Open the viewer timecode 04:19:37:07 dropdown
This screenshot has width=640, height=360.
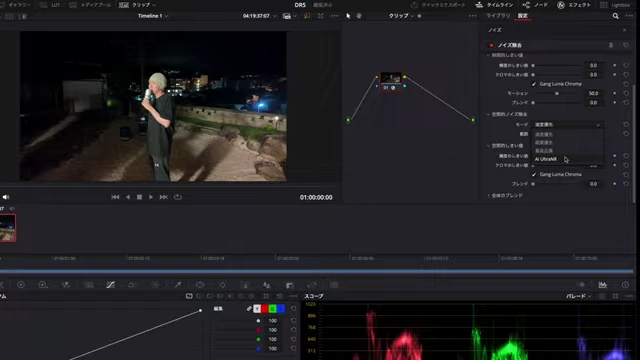coord(259,16)
